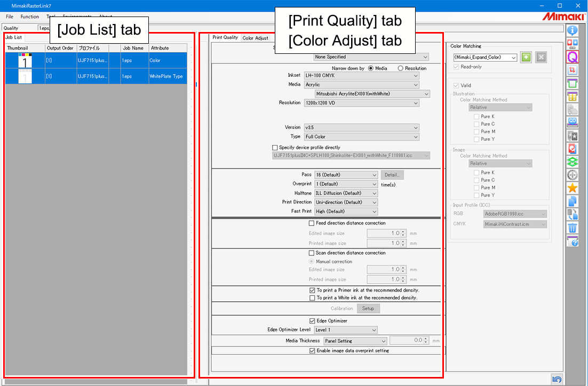Click the Detail button next to Pass

(x=392, y=174)
